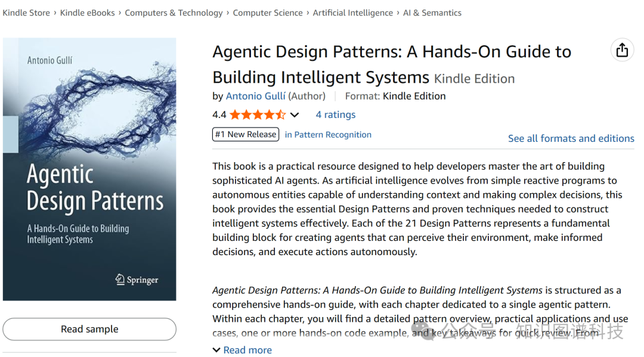Screen dimensions: 644x357
Task: Click the Agentic Design Patterns book cover
Action: 89,169
